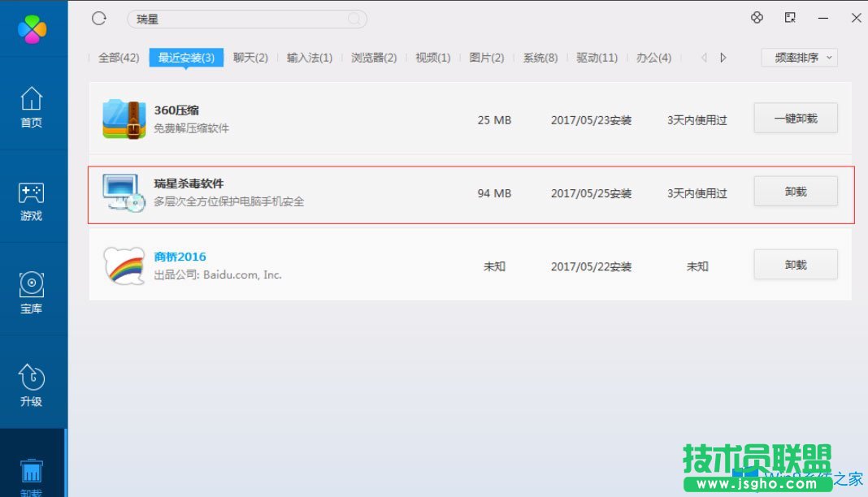Image resolution: width=868 pixels, height=497 pixels.
Task: Switch to the 最近安装(3) tab
Action: pos(186,57)
